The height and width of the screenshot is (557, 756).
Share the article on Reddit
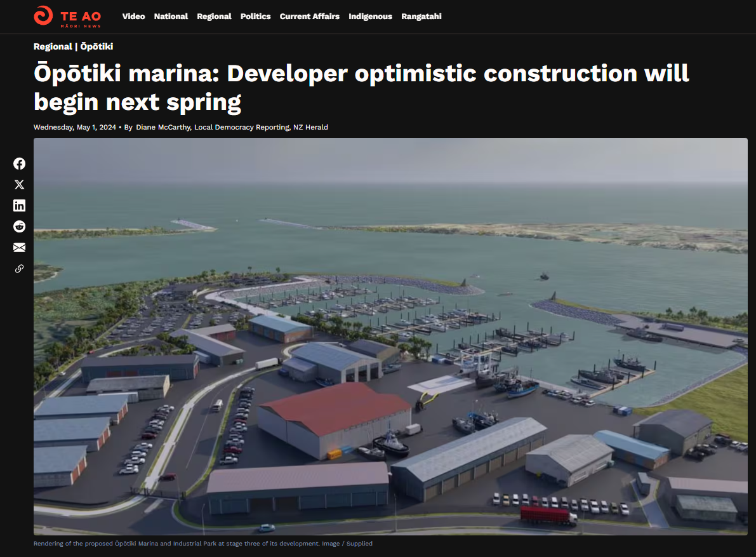click(20, 226)
